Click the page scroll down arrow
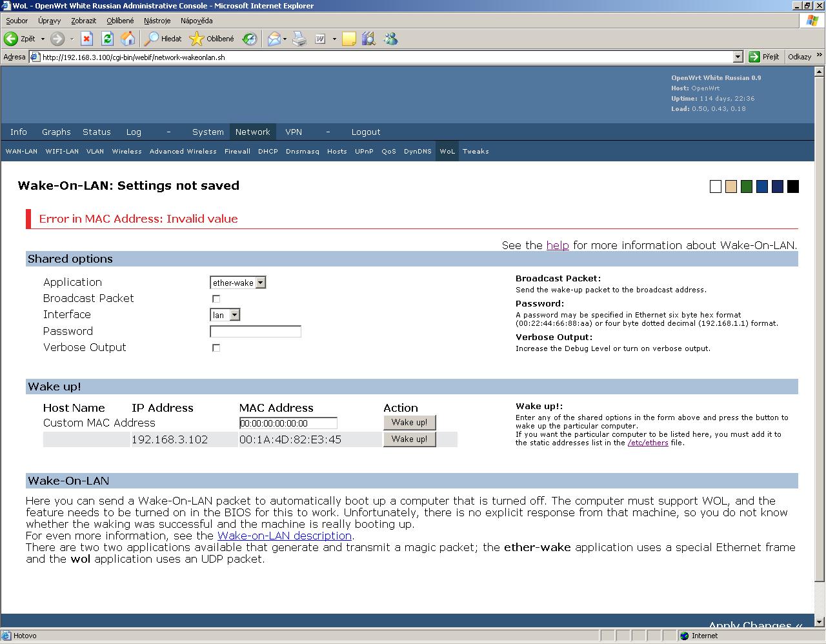Screen dimensions: 826x644 pos(820,622)
